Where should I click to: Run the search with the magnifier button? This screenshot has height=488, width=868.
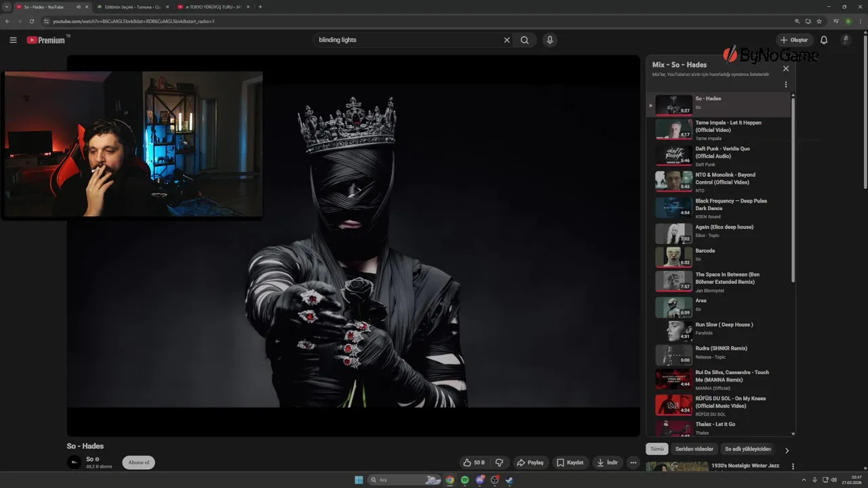[524, 40]
